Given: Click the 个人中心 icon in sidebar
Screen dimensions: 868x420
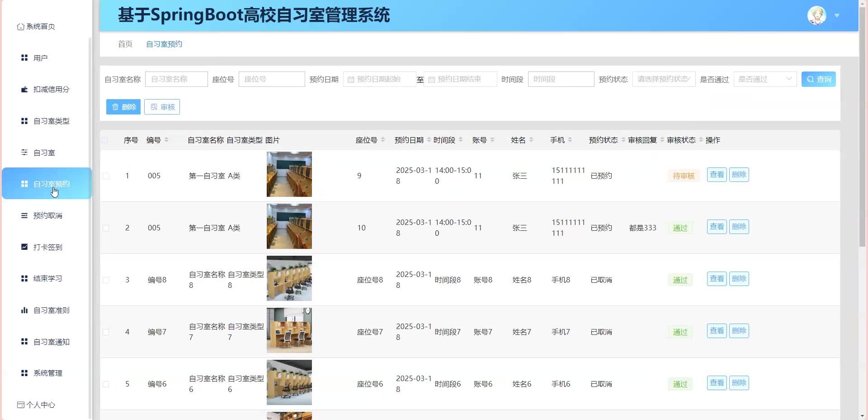Looking at the screenshot, I should 20,405.
